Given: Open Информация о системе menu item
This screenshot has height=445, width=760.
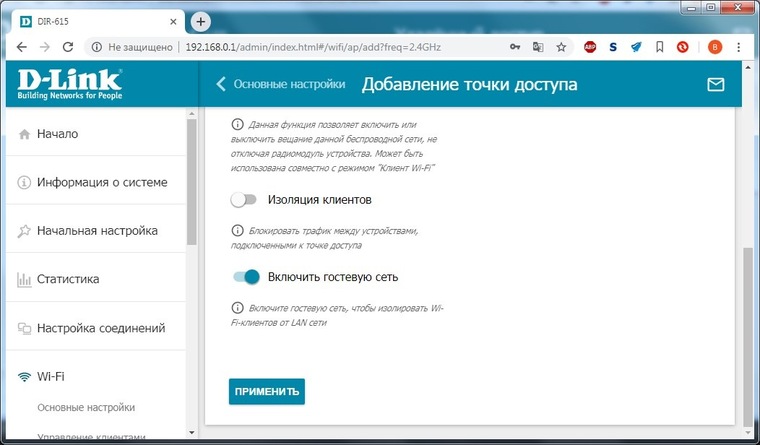Looking at the screenshot, I should pyautogui.click(x=101, y=183).
